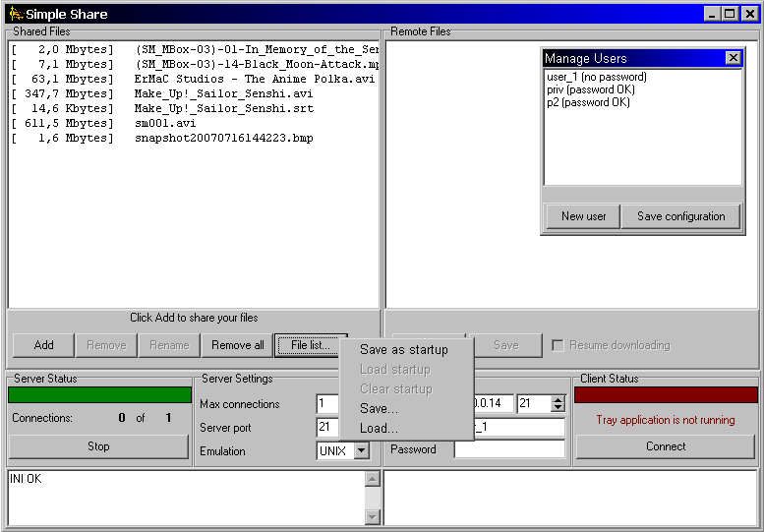
Task: Click Save configuration button
Action: [x=680, y=216]
